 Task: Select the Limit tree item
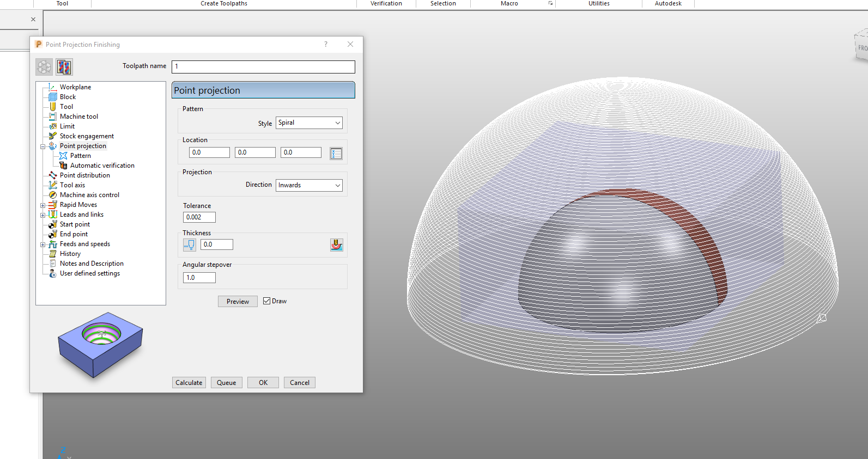point(67,126)
